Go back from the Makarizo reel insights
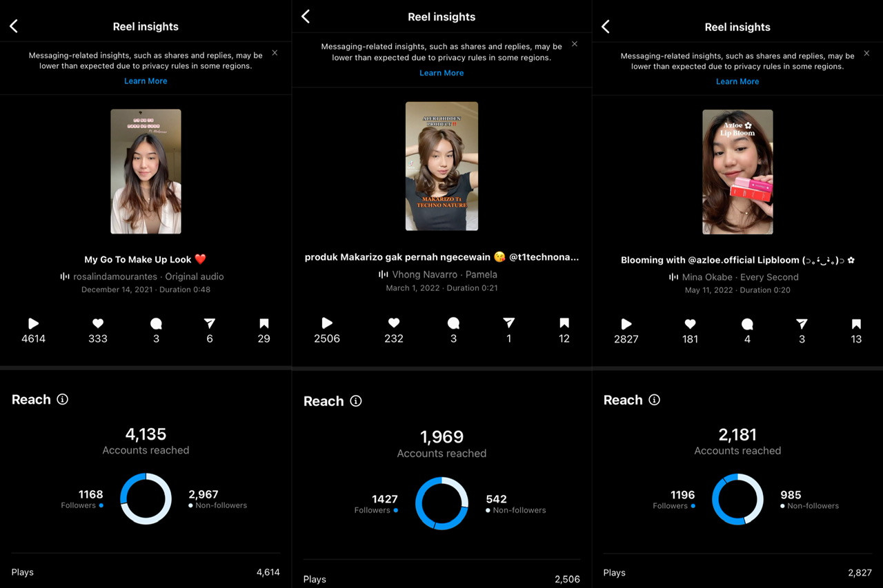 tap(306, 17)
